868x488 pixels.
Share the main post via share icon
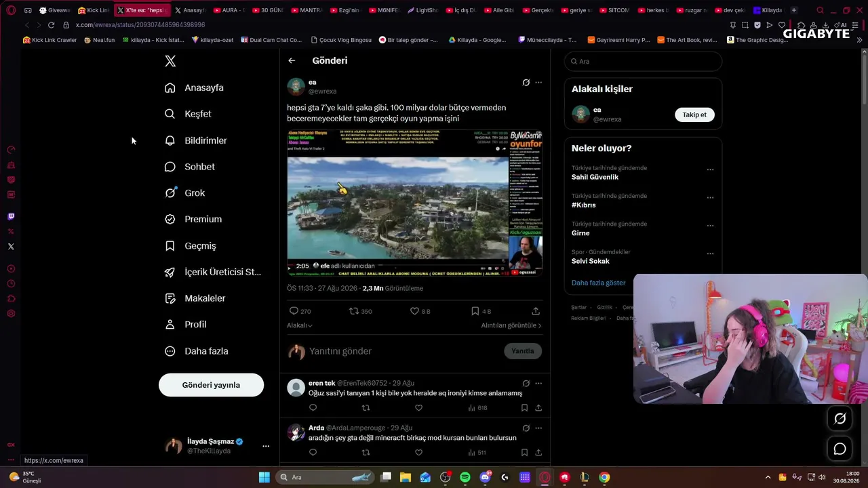tap(536, 311)
